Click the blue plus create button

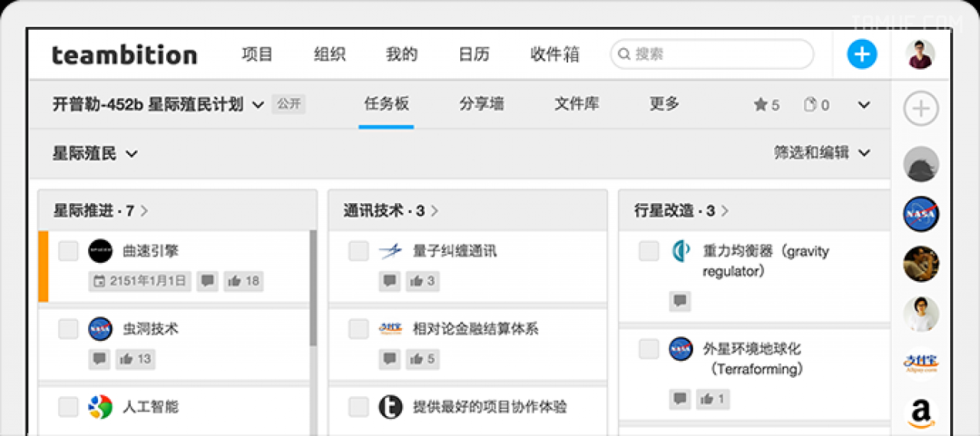tap(862, 54)
